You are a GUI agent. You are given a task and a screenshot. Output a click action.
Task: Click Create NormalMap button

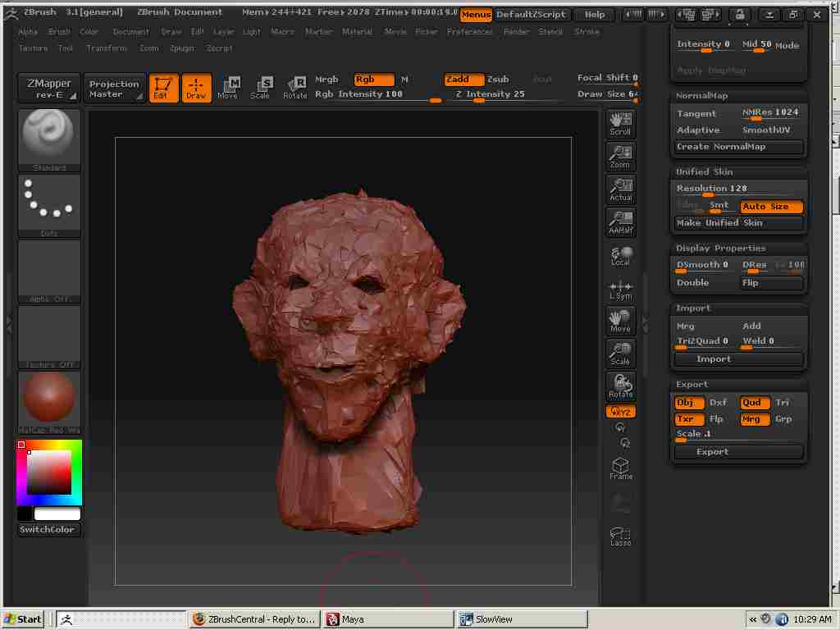(738, 147)
